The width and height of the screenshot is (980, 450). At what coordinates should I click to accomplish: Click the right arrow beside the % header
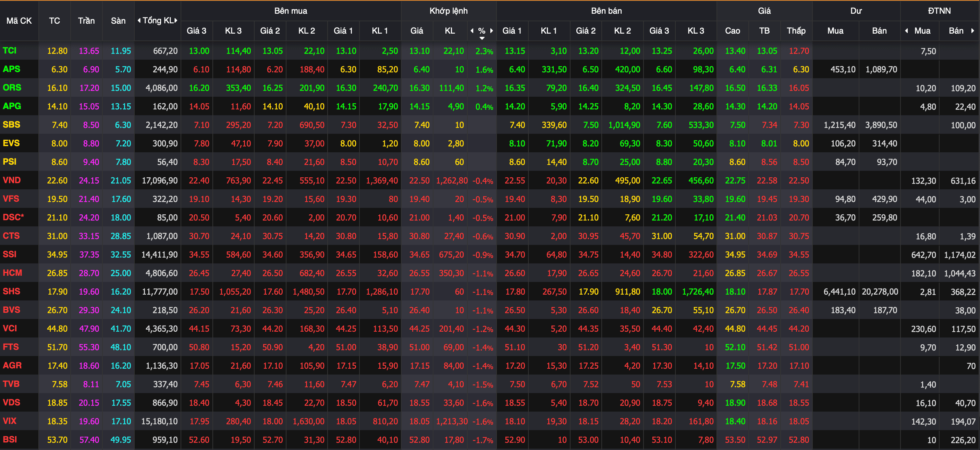(x=491, y=31)
